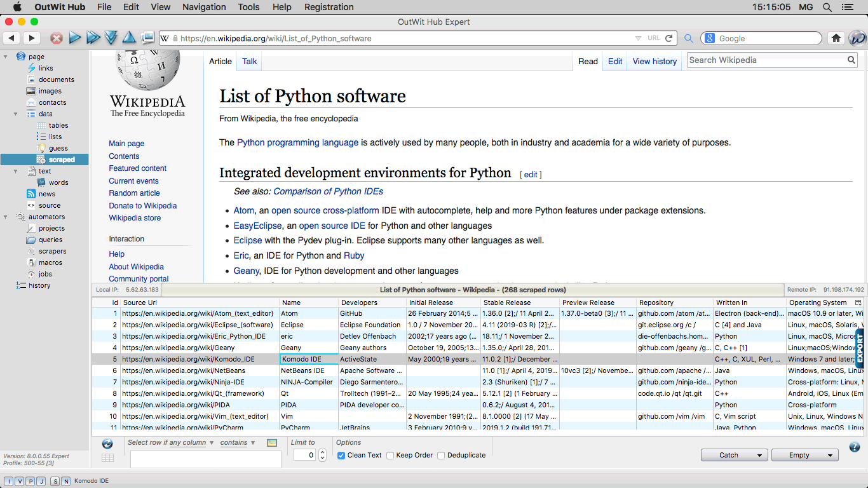Click the grid table icon under globe
868x488 pixels.
pyautogui.click(x=107, y=457)
